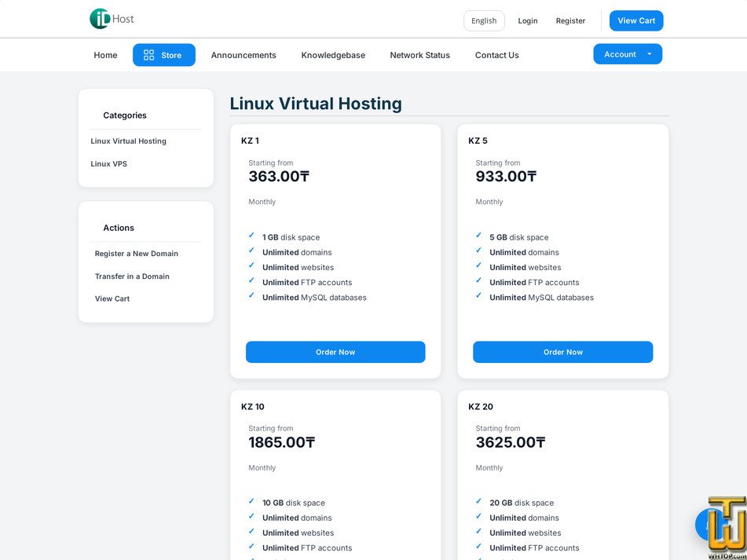Click the KZ 10 plan title
This screenshot has height=560, width=747.
252,407
